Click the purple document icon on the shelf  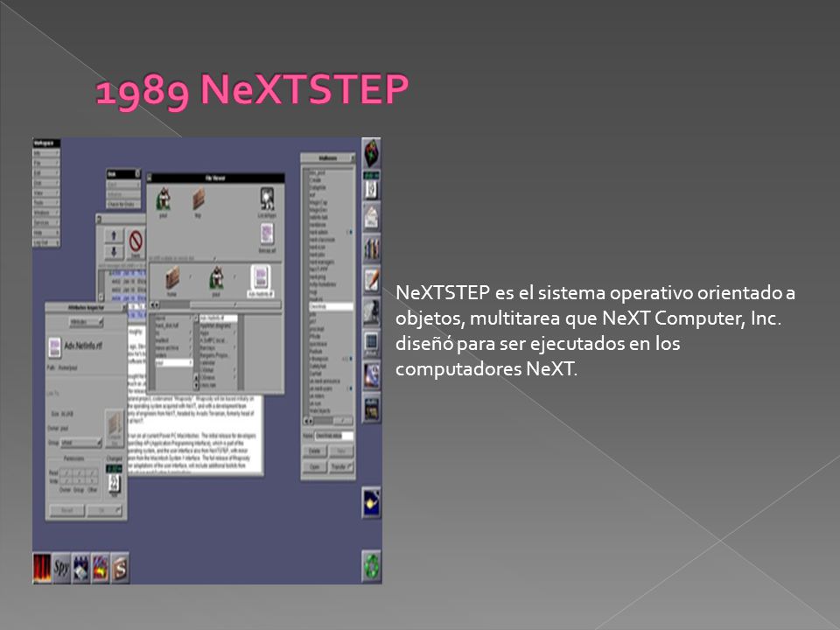267,234
